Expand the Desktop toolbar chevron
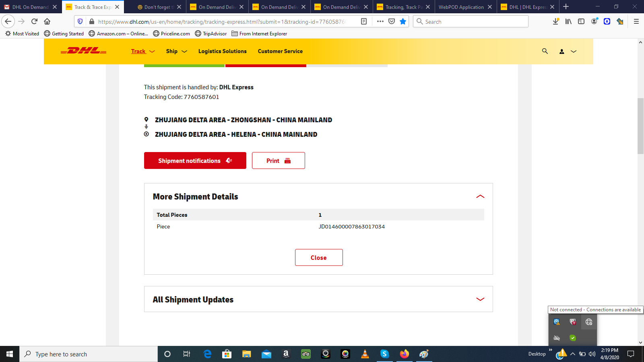The height and width of the screenshot is (362, 644). (551, 350)
